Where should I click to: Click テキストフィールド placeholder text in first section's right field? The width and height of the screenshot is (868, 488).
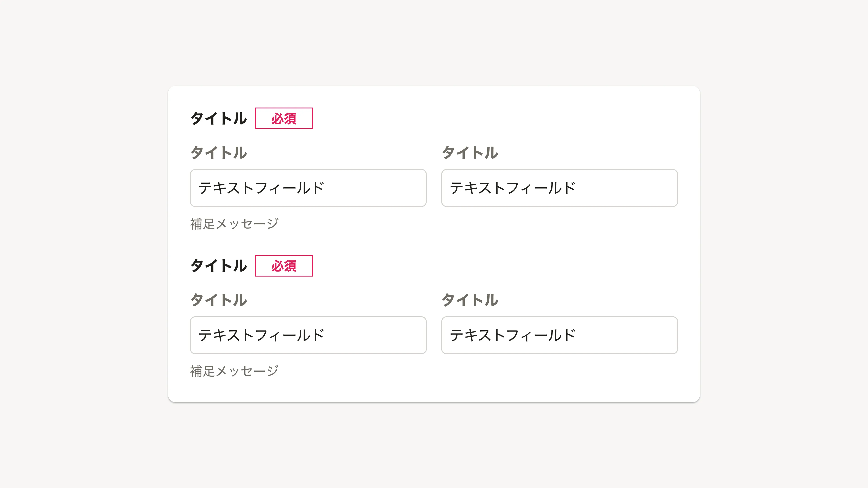512,188
